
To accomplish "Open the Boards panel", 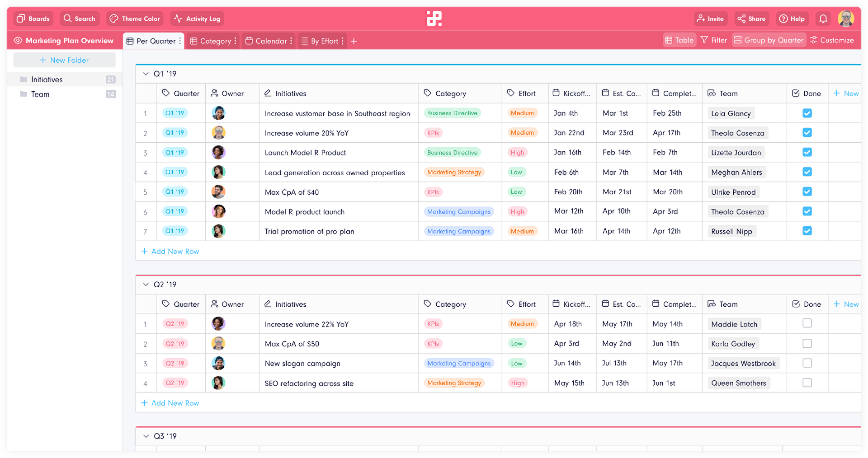I will tap(33, 19).
